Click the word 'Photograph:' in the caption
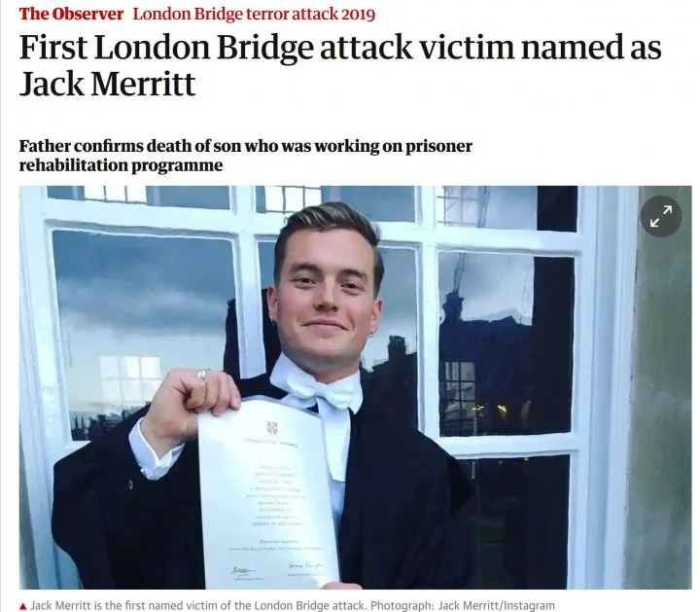 tap(402, 606)
